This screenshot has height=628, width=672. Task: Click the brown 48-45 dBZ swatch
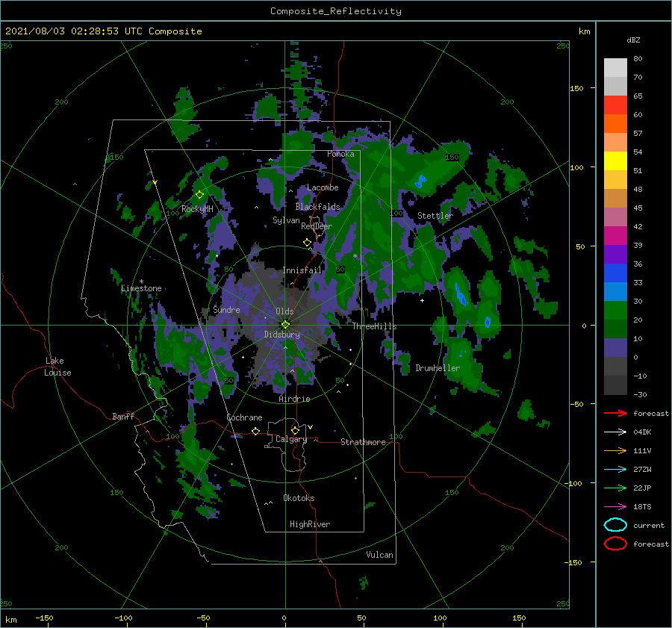pyautogui.click(x=615, y=199)
